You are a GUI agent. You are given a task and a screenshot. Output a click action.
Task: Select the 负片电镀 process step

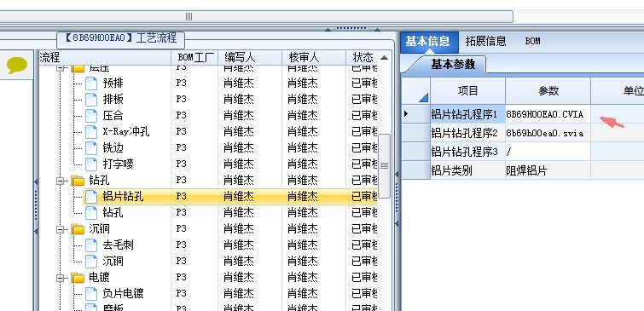coord(123,293)
